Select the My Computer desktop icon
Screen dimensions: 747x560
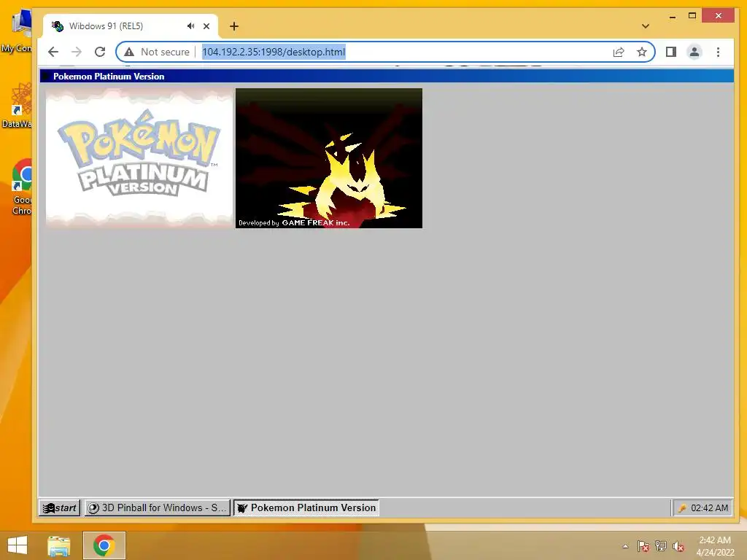18,32
